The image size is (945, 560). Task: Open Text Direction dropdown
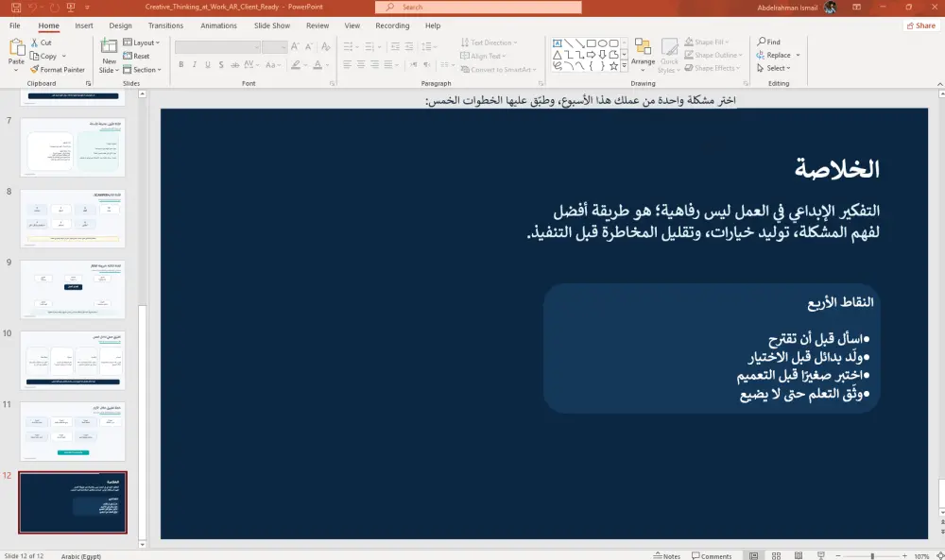[x=490, y=42]
